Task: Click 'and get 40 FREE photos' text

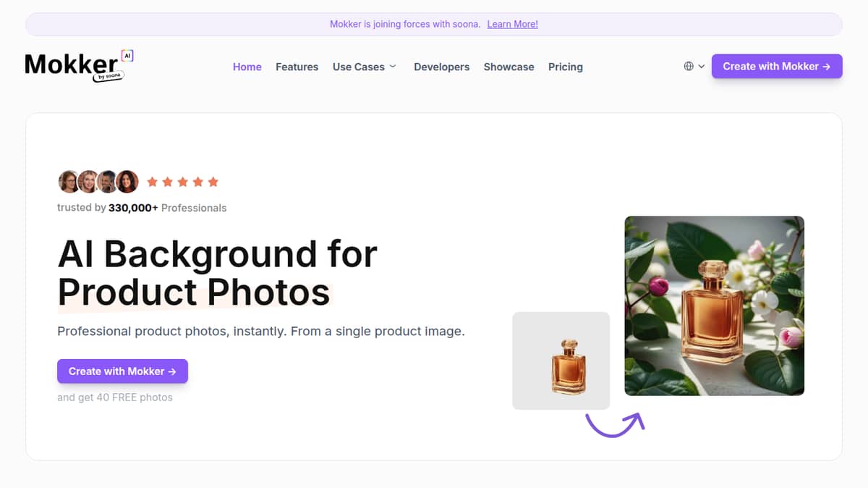Action: tap(115, 397)
